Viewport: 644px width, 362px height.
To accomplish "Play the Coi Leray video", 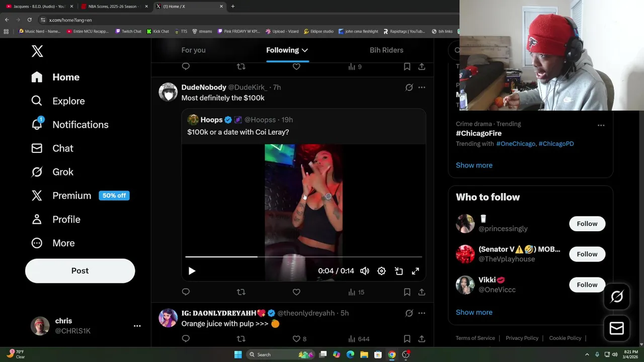I will pos(192,271).
